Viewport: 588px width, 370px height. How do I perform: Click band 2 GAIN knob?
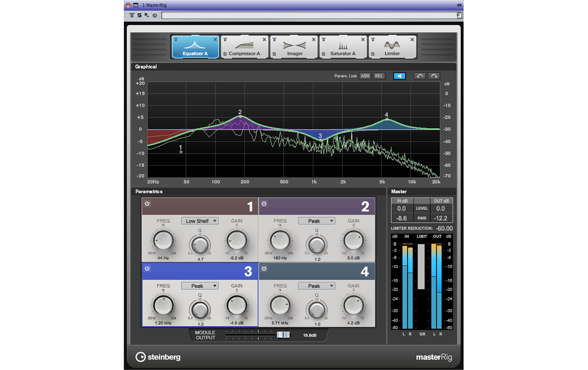354,241
